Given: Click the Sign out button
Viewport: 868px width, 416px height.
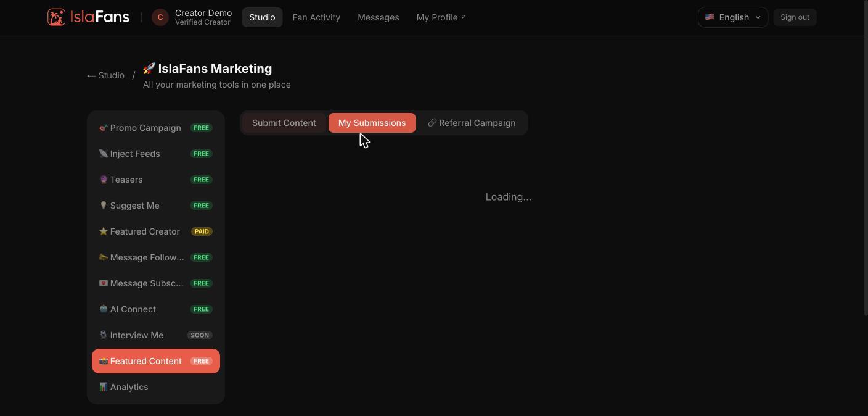Looking at the screenshot, I should [x=795, y=17].
